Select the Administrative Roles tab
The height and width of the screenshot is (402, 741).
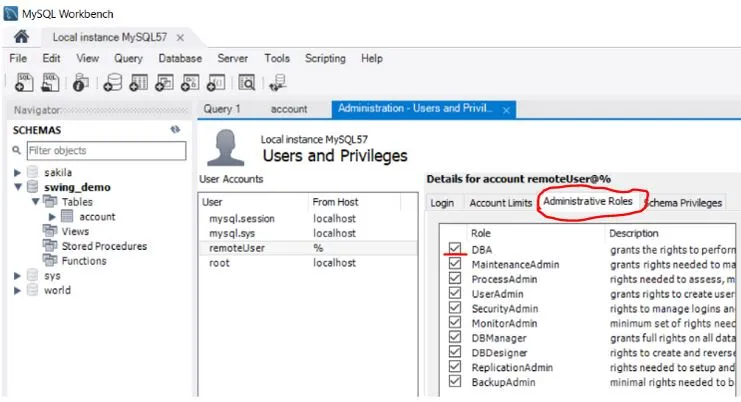point(587,201)
